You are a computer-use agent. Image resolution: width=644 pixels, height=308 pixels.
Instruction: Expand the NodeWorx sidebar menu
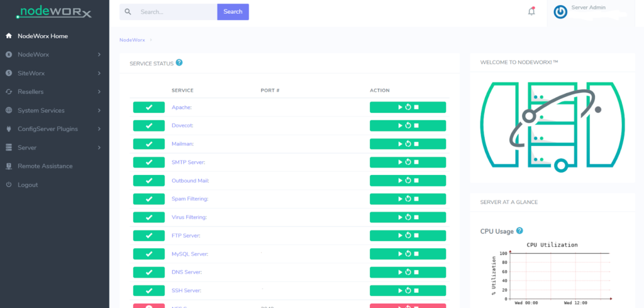pyautogui.click(x=54, y=55)
